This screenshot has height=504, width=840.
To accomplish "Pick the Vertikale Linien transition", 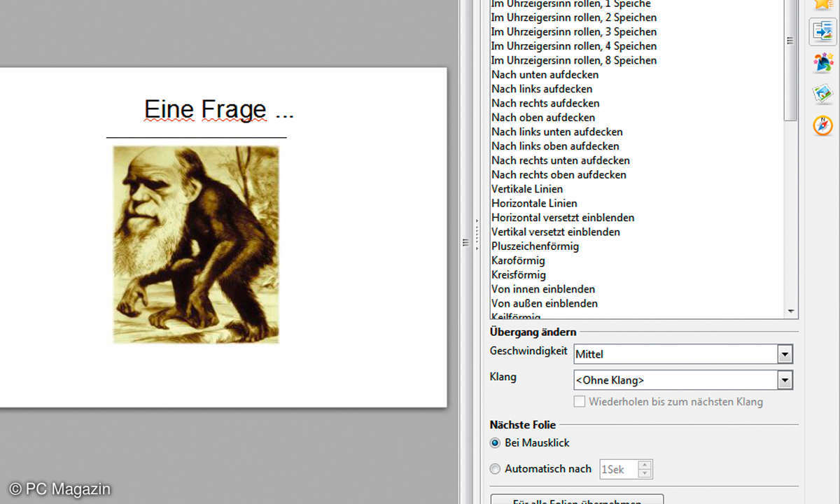I will click(527, 189).
